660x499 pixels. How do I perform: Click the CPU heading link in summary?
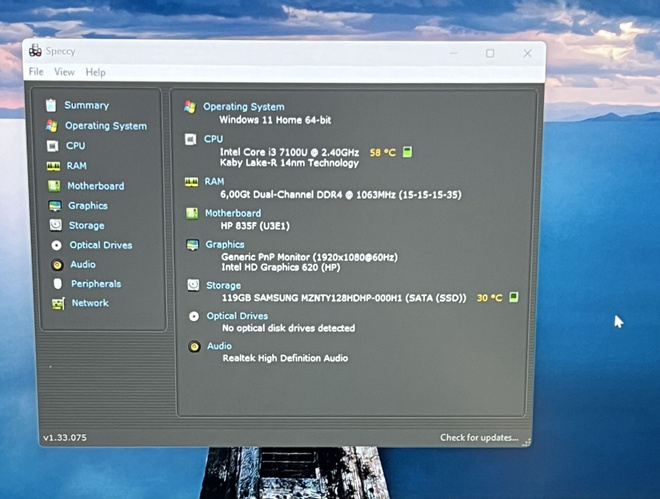coord(213,139)
